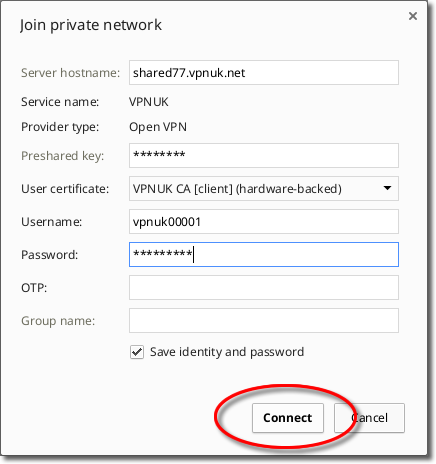Image resolution: width=436 pixels, height=464 pixels.
Task: Click the "Server hostname:" label
Action: coord(70,73)
